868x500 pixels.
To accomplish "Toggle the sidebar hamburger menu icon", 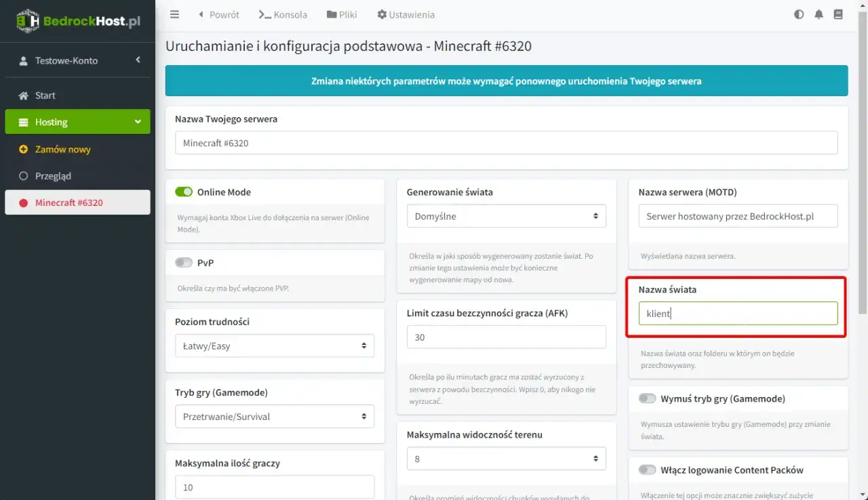I will pyautogui.click(x=174, y=14).
